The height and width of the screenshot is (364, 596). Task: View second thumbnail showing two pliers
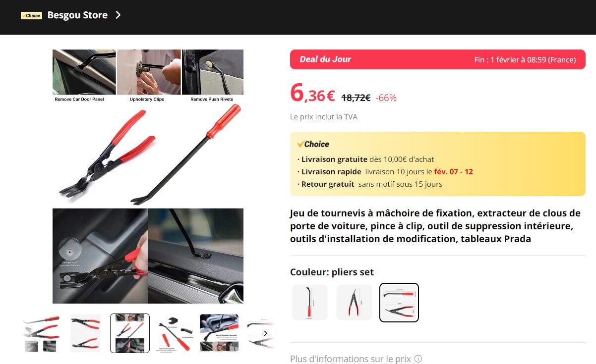coord(85,333)
